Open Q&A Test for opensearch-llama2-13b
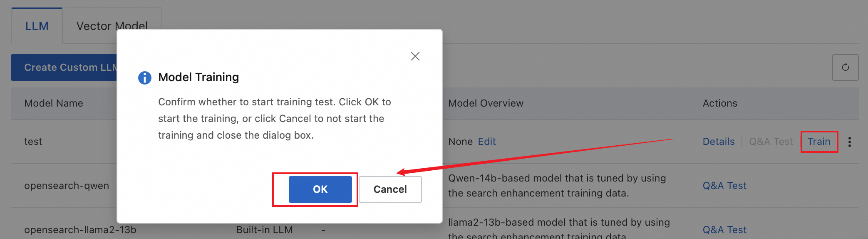Image resolution: width=868 pixels, height=239 pixels. pyautogui.click(x=724, y=230)
